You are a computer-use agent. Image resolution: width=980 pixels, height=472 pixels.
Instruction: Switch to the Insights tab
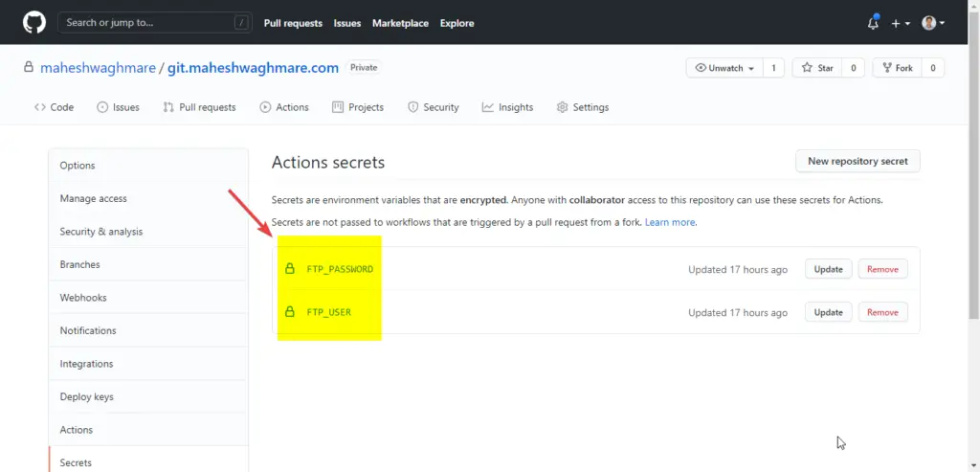pyautogui.click(x=507, y=107)
